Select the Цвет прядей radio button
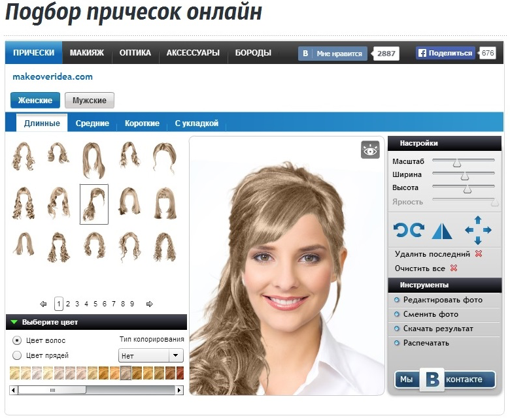Image resolution: width=510 pixels, height=420 pixels. (17, 355)
